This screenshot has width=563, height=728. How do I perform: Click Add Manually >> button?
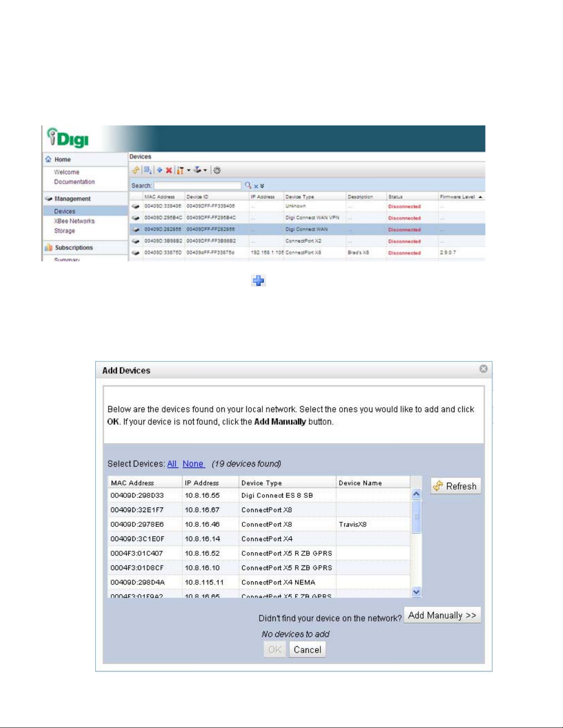(x=442, y=615)
